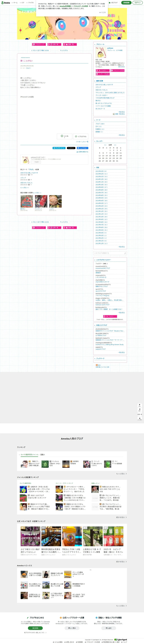Select the カメラ(風景写真)ジャンル ranking tab

click(29, 455)
